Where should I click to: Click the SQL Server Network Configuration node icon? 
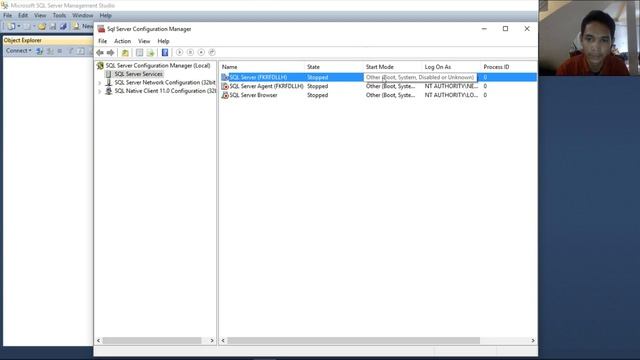click(x=109, y=82)
